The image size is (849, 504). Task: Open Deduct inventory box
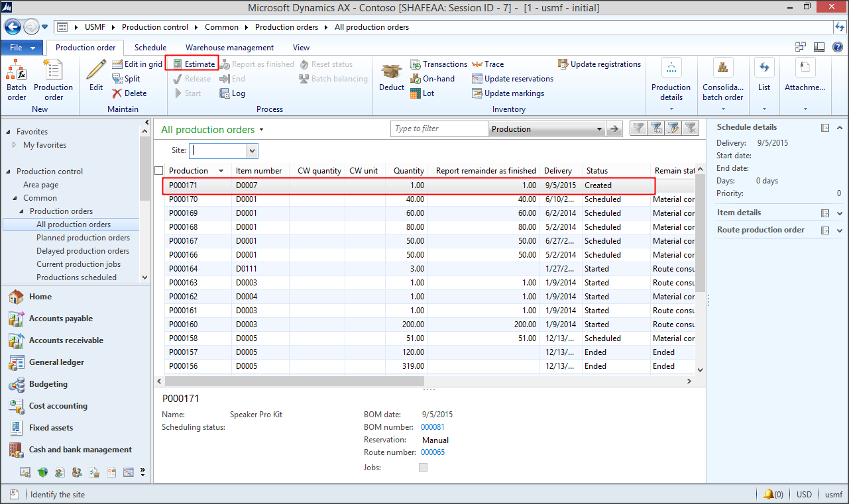tap(392, 76)
